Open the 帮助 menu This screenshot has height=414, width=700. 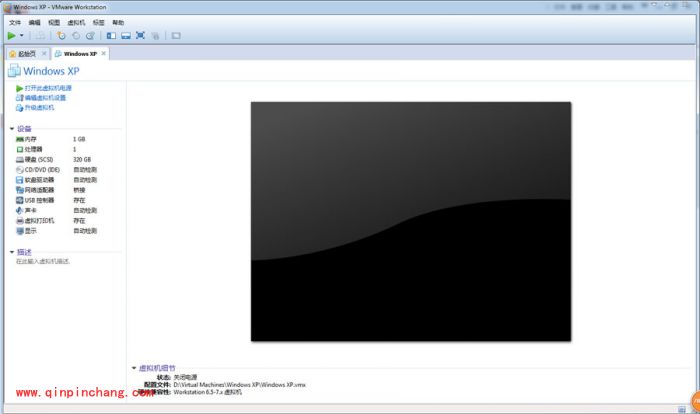click(118, 22)
